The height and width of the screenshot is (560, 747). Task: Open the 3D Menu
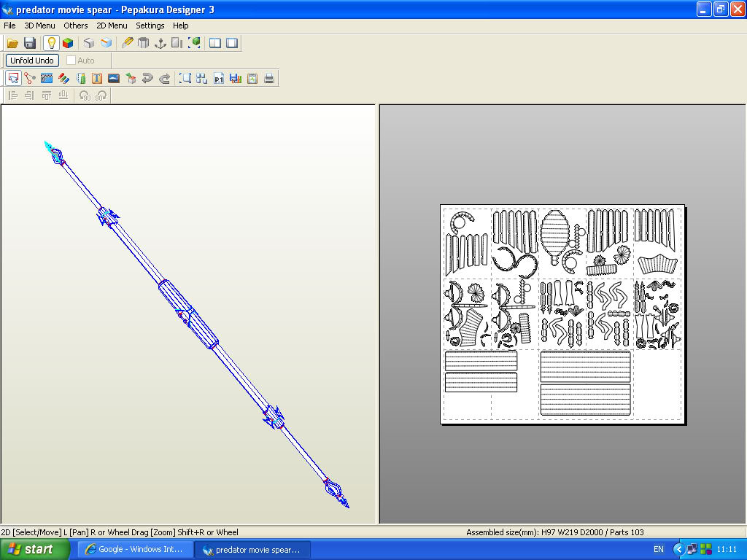[x=39, y=26]
